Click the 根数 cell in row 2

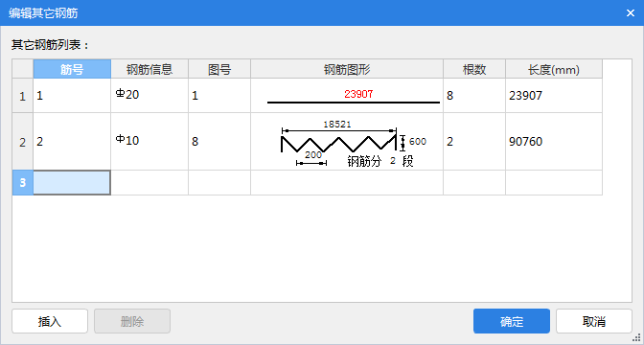[x=474, y=142]
